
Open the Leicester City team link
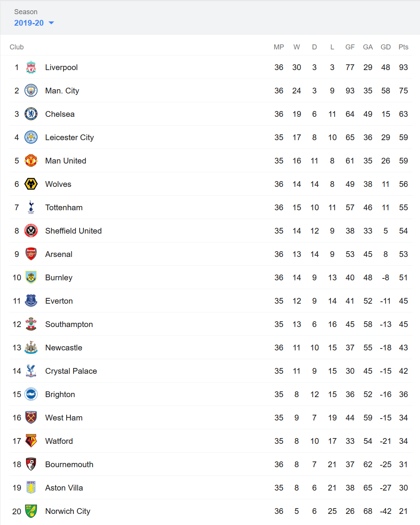coord(69,137)
